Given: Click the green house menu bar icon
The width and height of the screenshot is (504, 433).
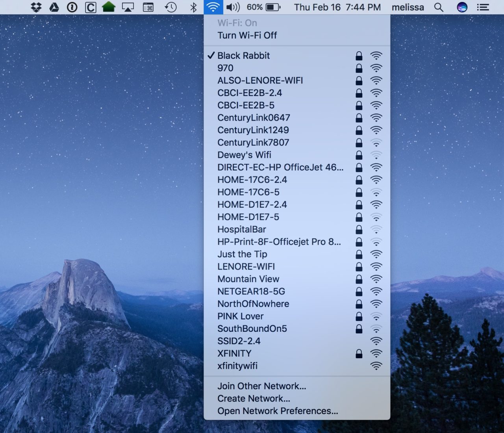Looking at the screenshot, I should click(109, 7).
